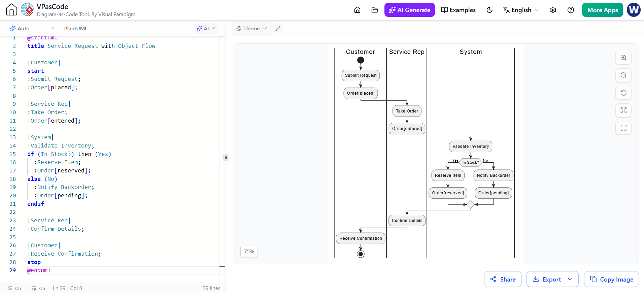This screenshot has height=293, width=644.
Task: Open the English language dropdown
Action: click(521, 10)
